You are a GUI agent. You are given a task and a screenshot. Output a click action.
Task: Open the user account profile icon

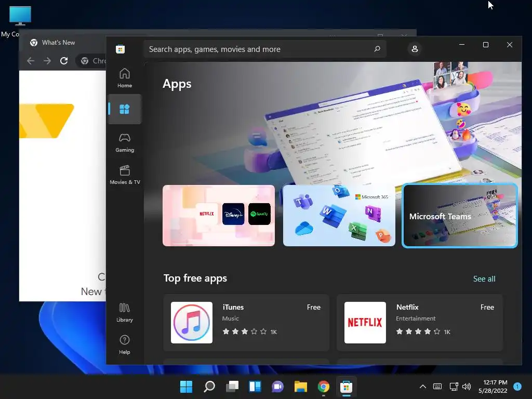[415, 49]
